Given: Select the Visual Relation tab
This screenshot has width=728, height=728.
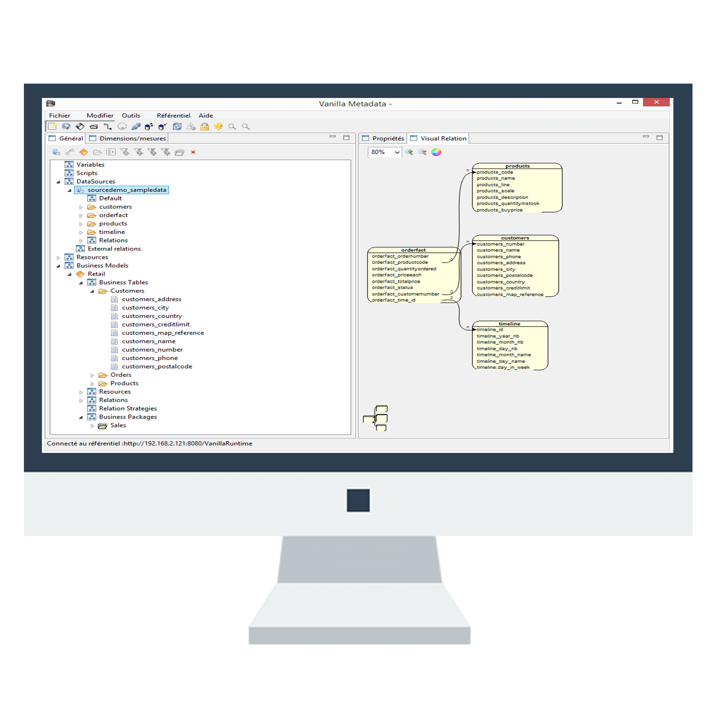Looking at the screenshot, I should [x=439, y=138].
